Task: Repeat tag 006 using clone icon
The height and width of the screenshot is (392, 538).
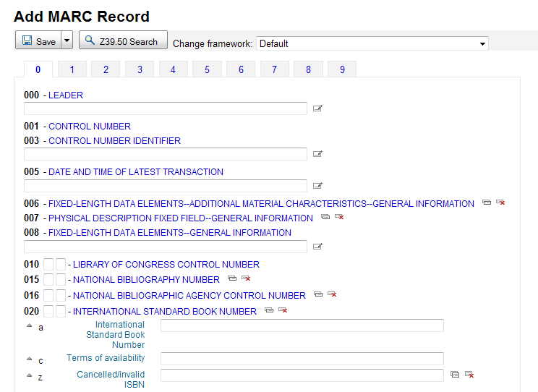Action: (487, 203)
